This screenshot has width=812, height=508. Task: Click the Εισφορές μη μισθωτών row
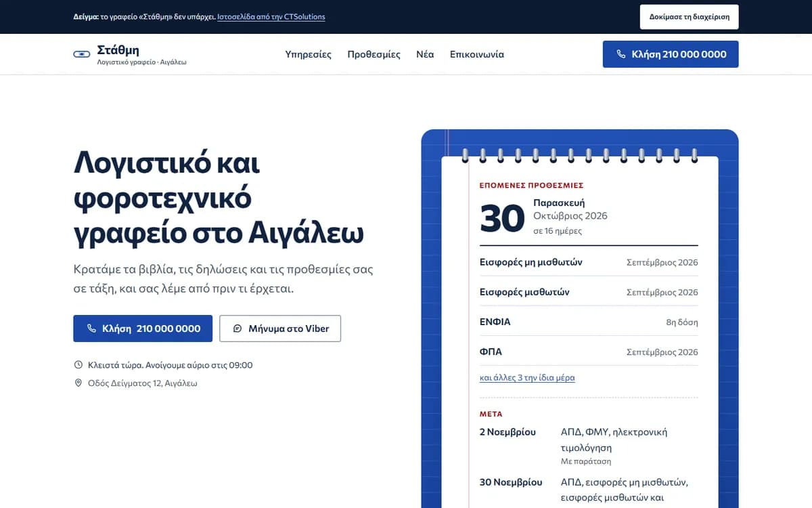589,262
